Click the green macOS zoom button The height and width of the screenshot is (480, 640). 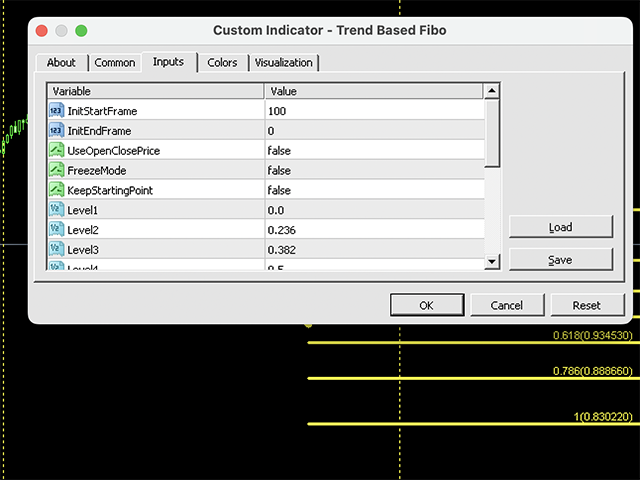click(81, 31)
